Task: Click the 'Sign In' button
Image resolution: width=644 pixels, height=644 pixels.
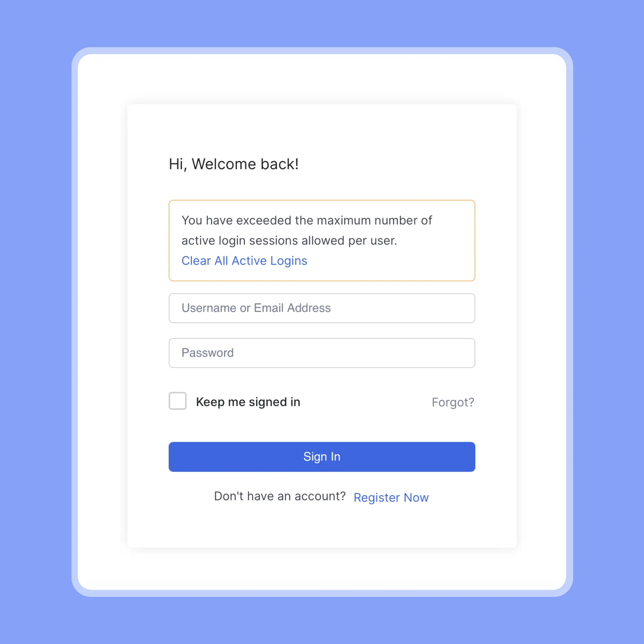Action: (x=321, y=457)
